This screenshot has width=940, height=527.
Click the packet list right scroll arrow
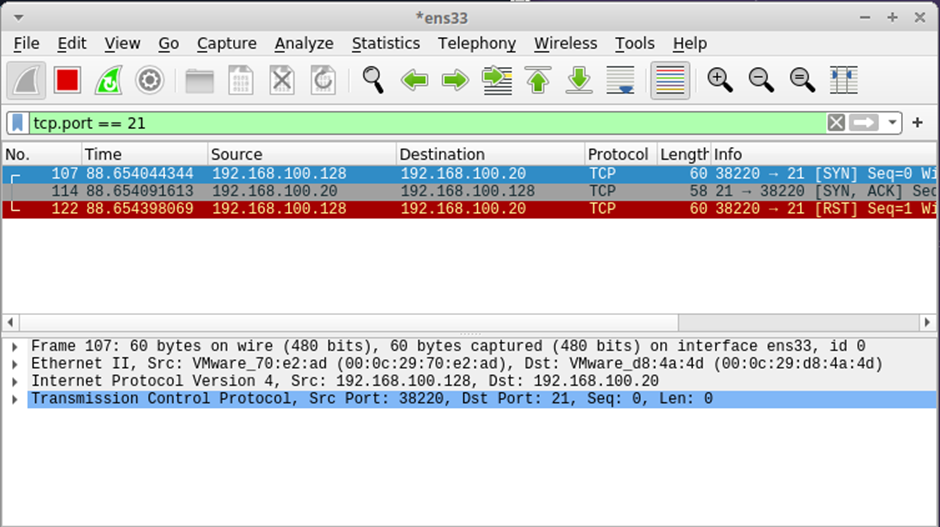[x=927, y=323]
